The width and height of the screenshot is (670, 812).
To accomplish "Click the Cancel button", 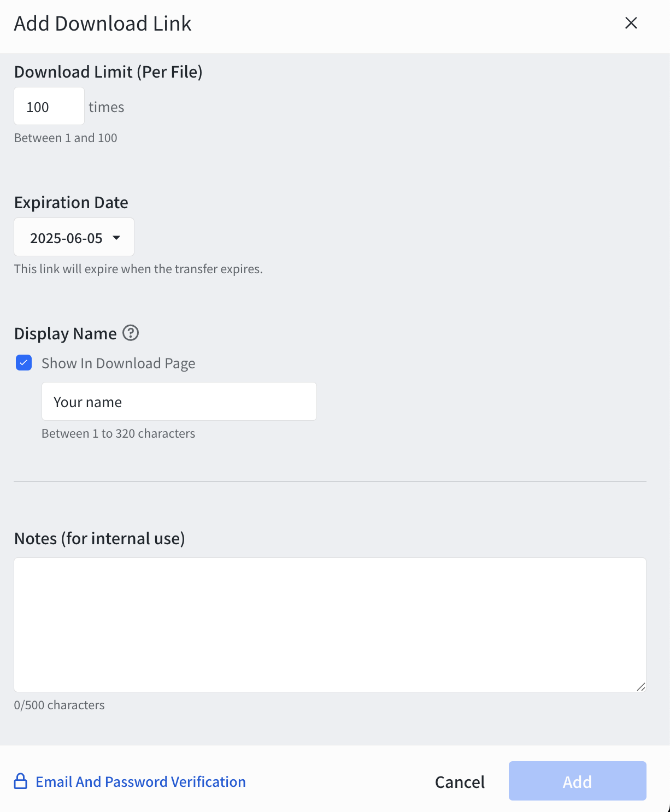I will pyautogui.click(x=460, y=782).
